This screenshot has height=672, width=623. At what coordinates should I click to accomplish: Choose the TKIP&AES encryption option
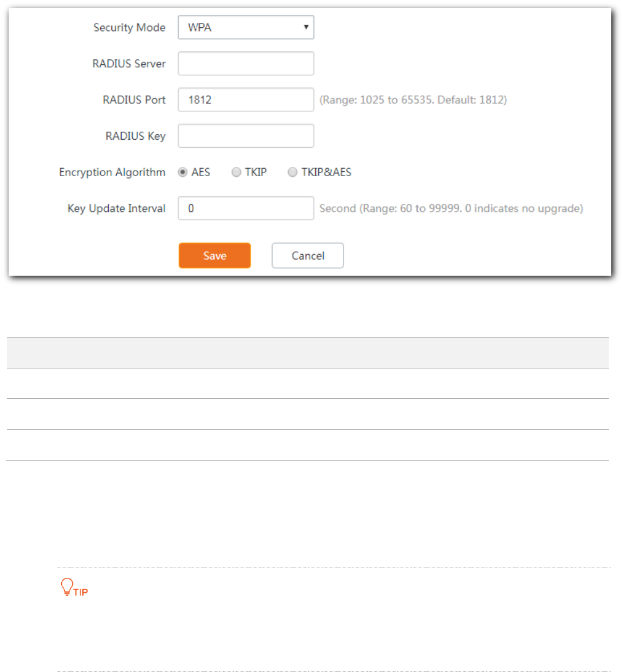292,172
